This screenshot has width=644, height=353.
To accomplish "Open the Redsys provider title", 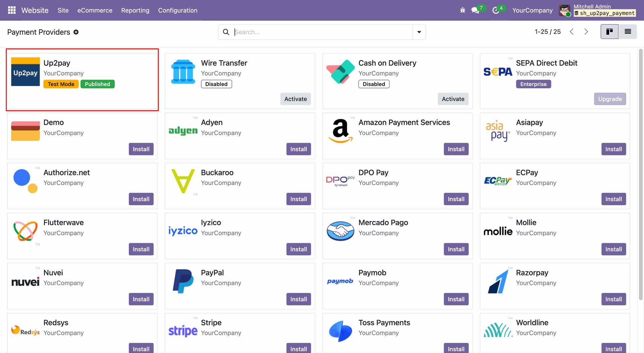I will 56,322.
